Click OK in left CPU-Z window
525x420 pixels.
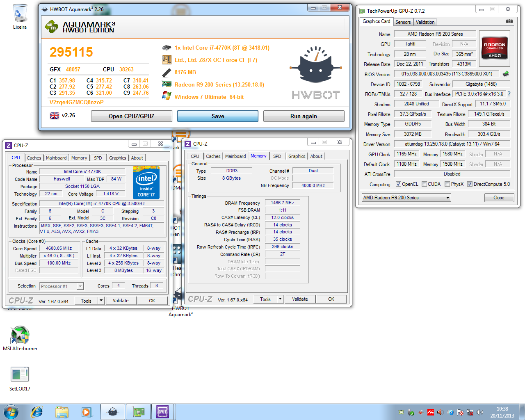point(152,301)
